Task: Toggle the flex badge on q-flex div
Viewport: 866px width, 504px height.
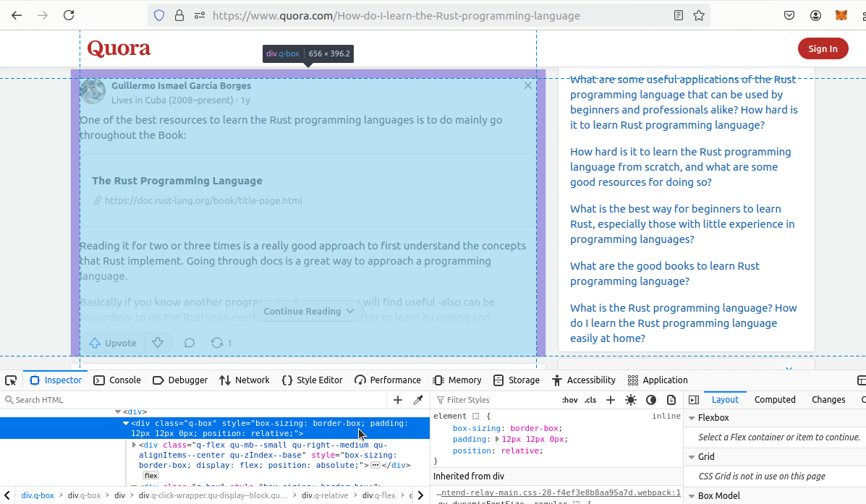Action: [x=150, y=475]
